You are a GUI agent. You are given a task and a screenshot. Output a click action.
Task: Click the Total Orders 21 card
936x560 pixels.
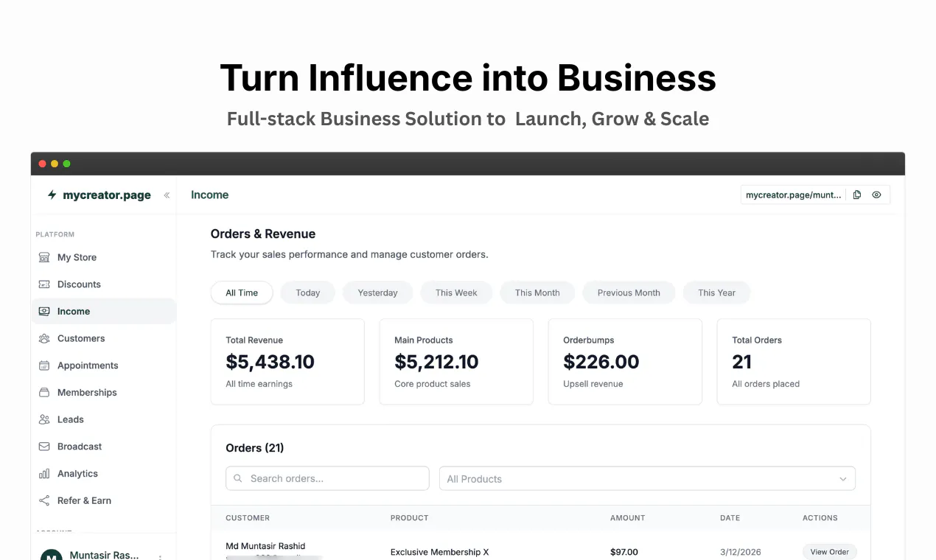pos(794,362)
